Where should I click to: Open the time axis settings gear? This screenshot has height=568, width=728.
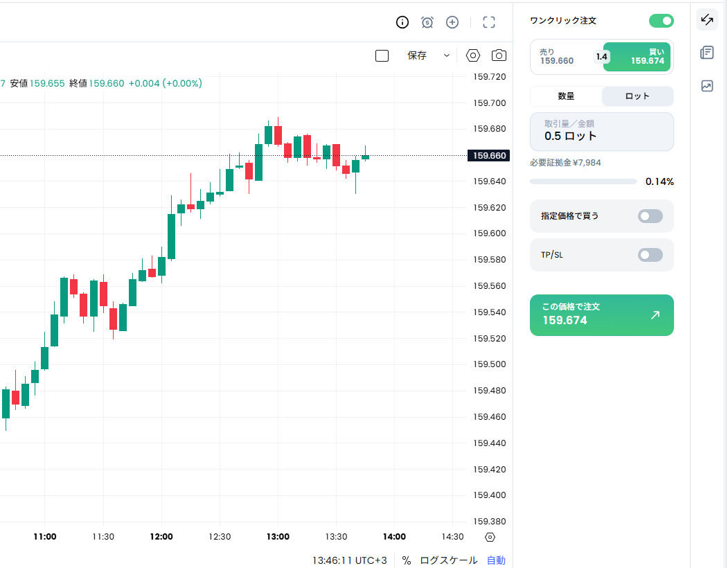[x=490, y=538]
